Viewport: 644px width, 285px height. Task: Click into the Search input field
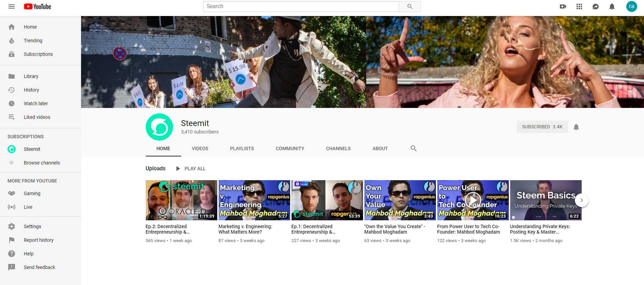(x=301, y=6)
